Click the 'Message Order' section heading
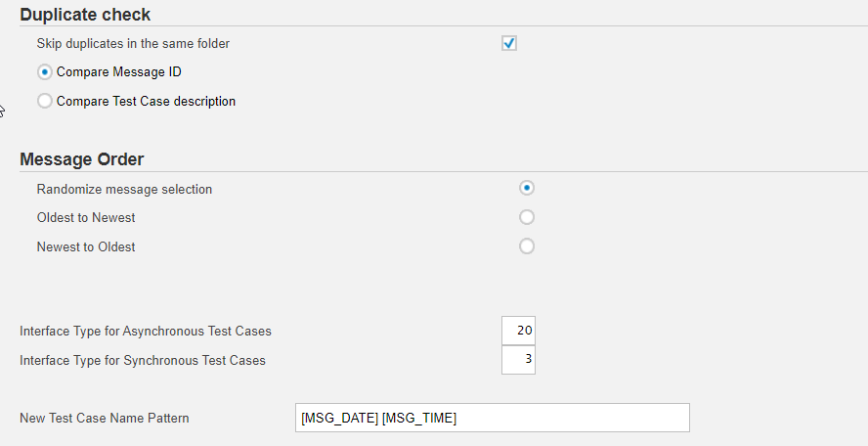 pos(81,159)
